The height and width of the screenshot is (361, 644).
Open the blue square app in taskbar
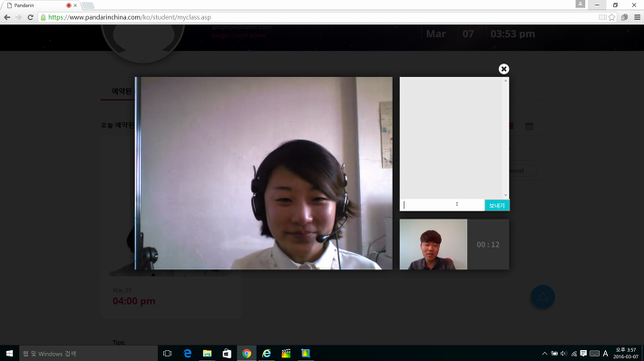click(x=306, y=353)
